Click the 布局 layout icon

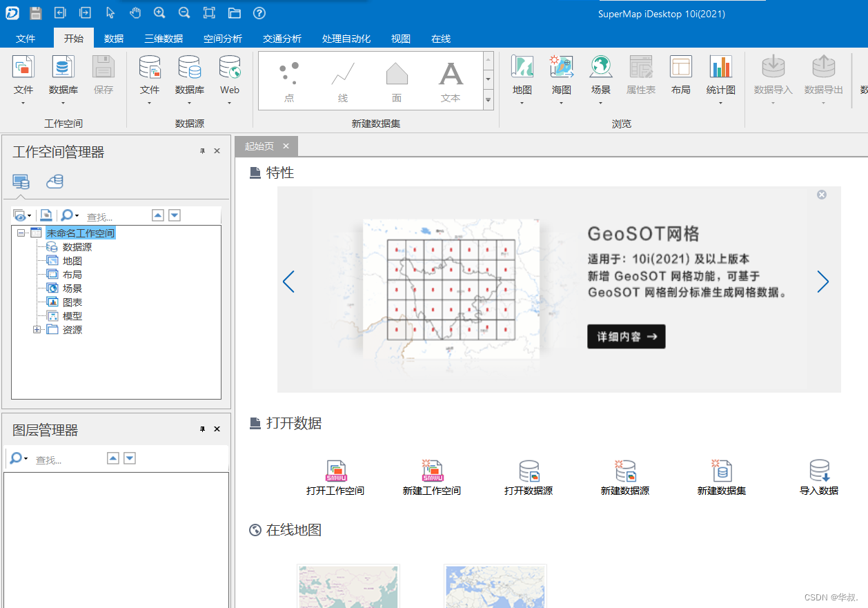tap(681, 67)
